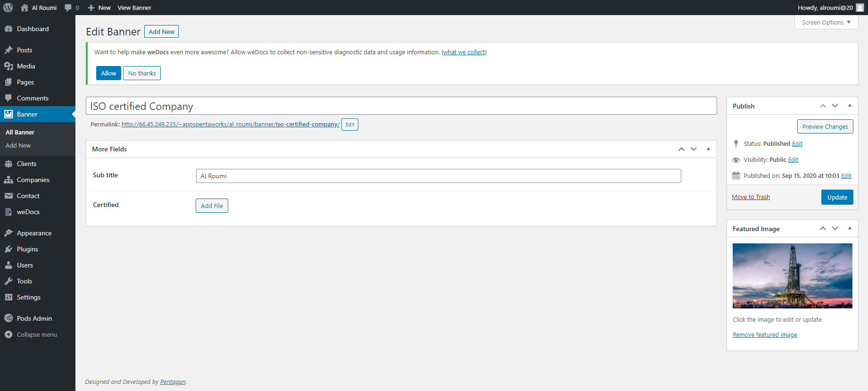The image size is (868, 391).
Task: Click the Pods Admin icon
Action: point(8,318)
